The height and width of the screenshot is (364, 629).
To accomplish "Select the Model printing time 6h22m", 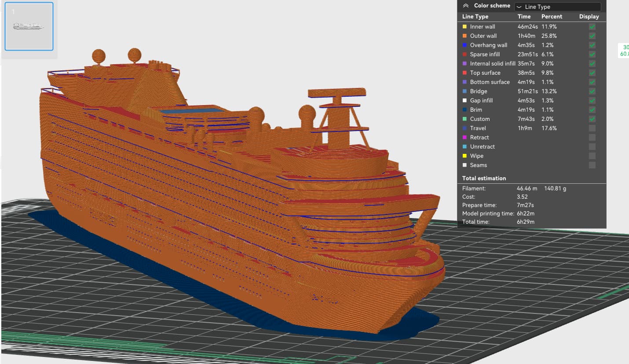I will pos(526,213).
